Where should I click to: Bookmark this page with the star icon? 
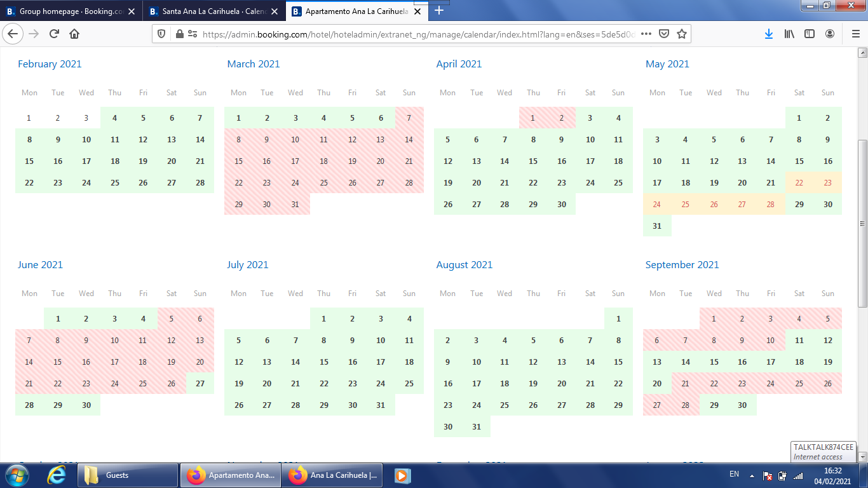[682, 34]
